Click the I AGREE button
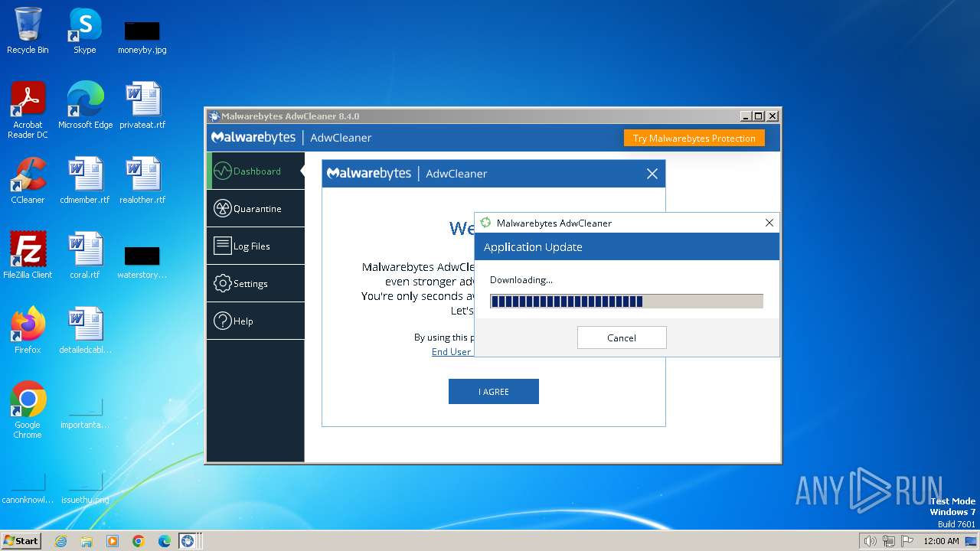Viewport: 980px width, 551px height. [x=494, y=391]
